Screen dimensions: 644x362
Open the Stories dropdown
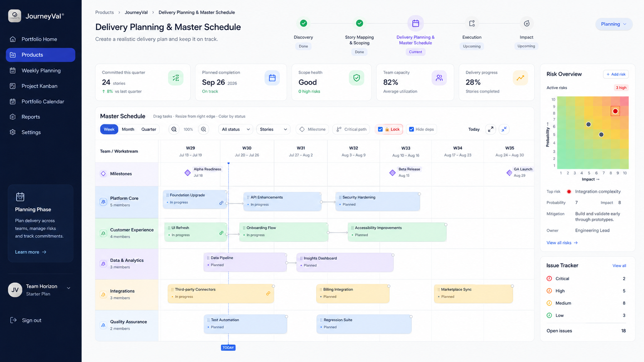273,129
